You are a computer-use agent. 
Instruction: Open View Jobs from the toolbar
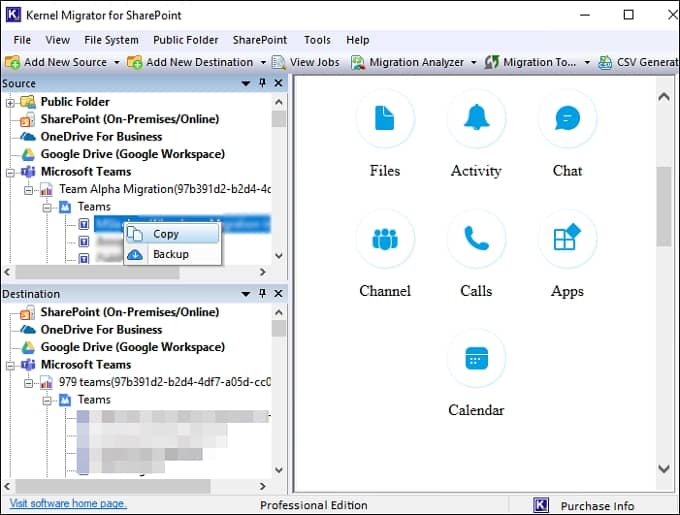pos(306,62)
